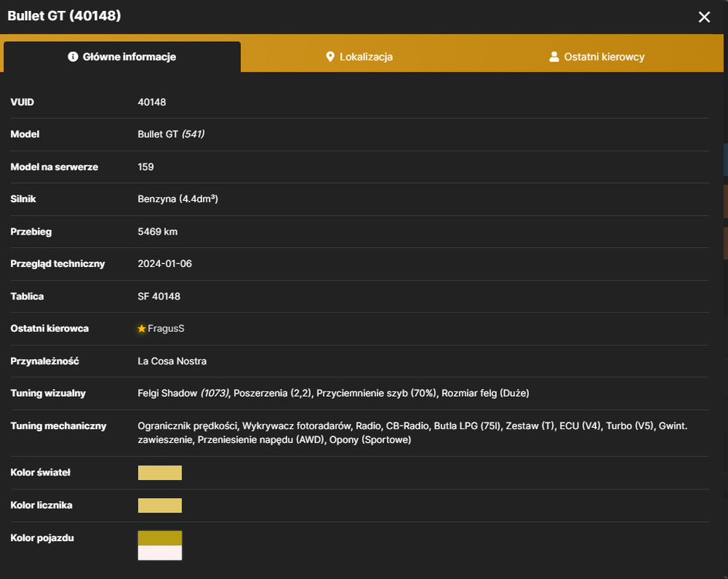This screenshot has height=579, width=728.
Task: Click the Tuning mechaniczny label
Action: pos(59,426)
